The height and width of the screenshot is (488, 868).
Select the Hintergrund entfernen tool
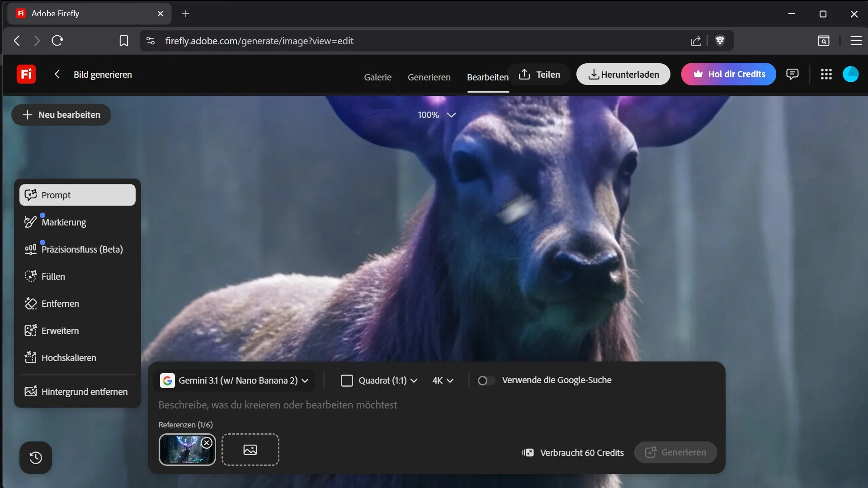(x=77, y=391)
